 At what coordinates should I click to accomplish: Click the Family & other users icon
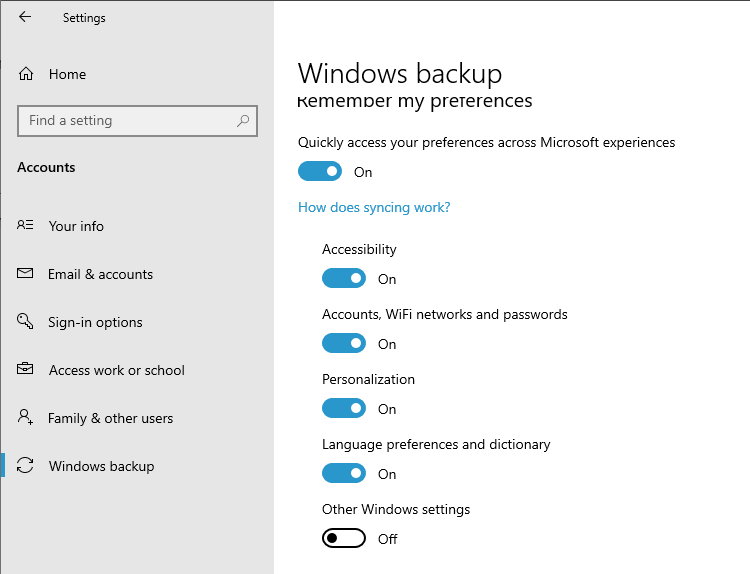tap(25, 417)
